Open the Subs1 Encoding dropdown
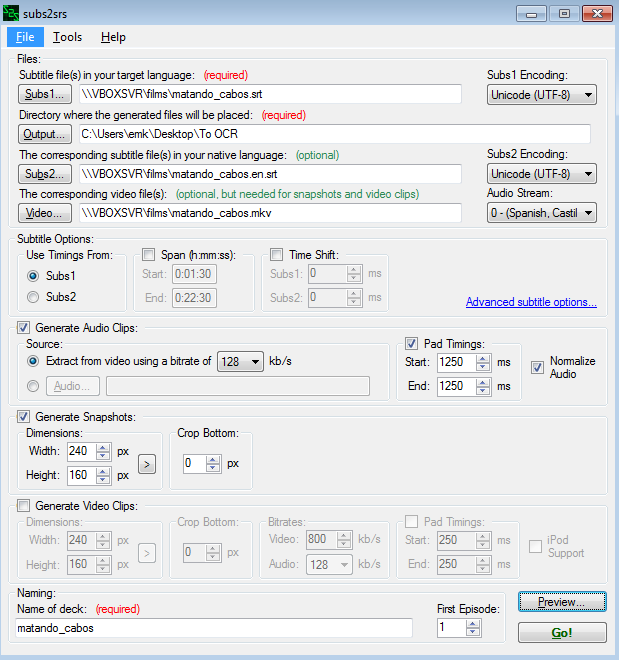Screen dimensions: 619x660 (x=542, y=95)
